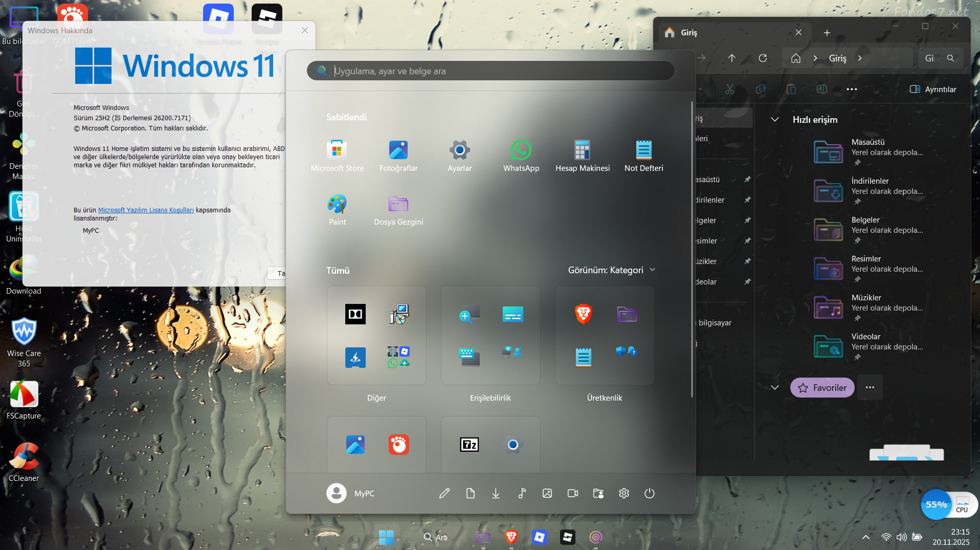Toggle the Ayrıntılar details pane
The image size is (980, 550).
[933, 89]
